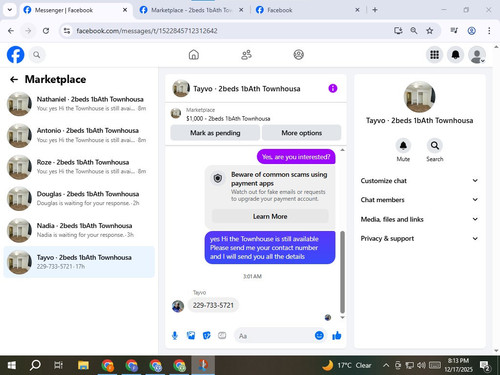
Task: Open the Roze conversation
Action: click(x=79, y=167)
